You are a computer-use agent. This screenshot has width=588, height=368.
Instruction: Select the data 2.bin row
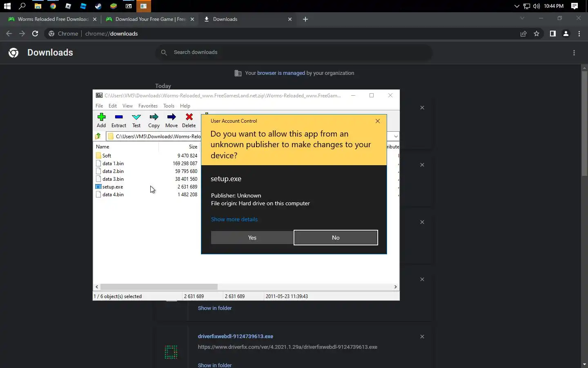point(147,171)
